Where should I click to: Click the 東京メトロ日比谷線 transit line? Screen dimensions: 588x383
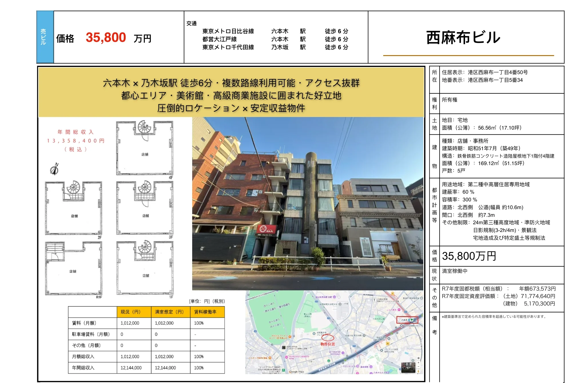coord(228,31)
